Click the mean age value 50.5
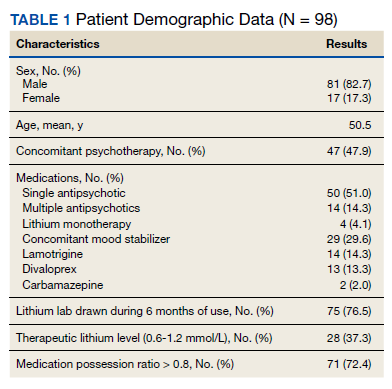The height and width of the screenshot is (389, 392). tap(360, 125)
